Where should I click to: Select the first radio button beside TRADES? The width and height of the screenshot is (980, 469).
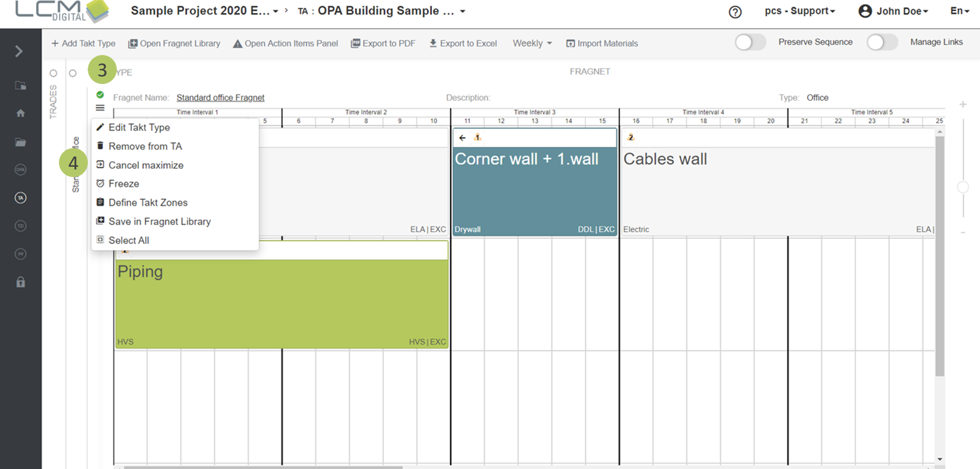click(53, 73)
